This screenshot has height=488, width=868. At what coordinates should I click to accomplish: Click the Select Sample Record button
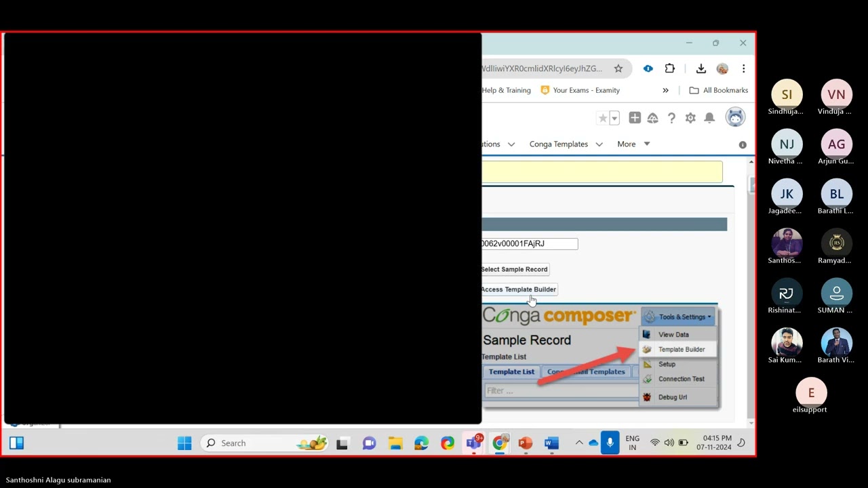pyautogui.click(x=515, y=269)
